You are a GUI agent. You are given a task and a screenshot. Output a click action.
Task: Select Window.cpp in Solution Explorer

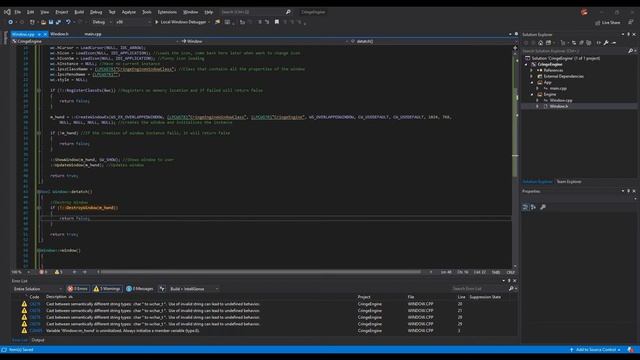[560, 100]
